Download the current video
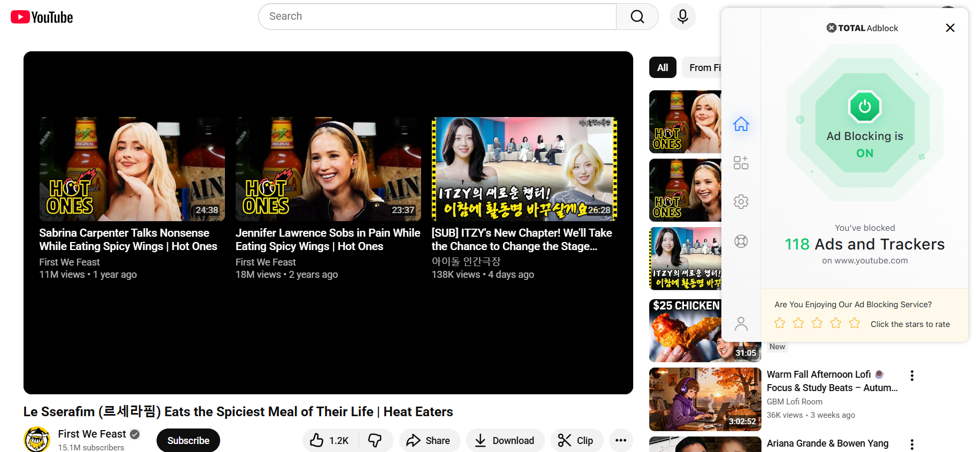The image size is (980, 452). [x=505, y=440]
